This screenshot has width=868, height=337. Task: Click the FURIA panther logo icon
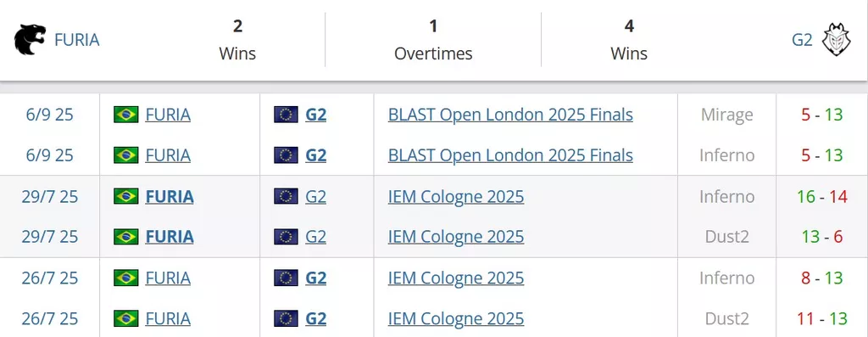[30, 40]
